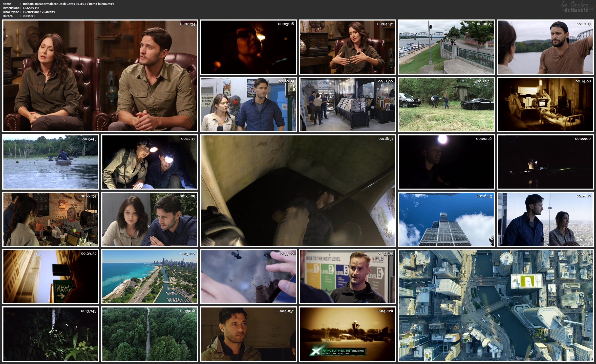Image resolution: width=596 pixels, height=364 pixels.
Task: Click the museum frame at 00:09:25
Action: pyautogui.click(x=248, y=105)
